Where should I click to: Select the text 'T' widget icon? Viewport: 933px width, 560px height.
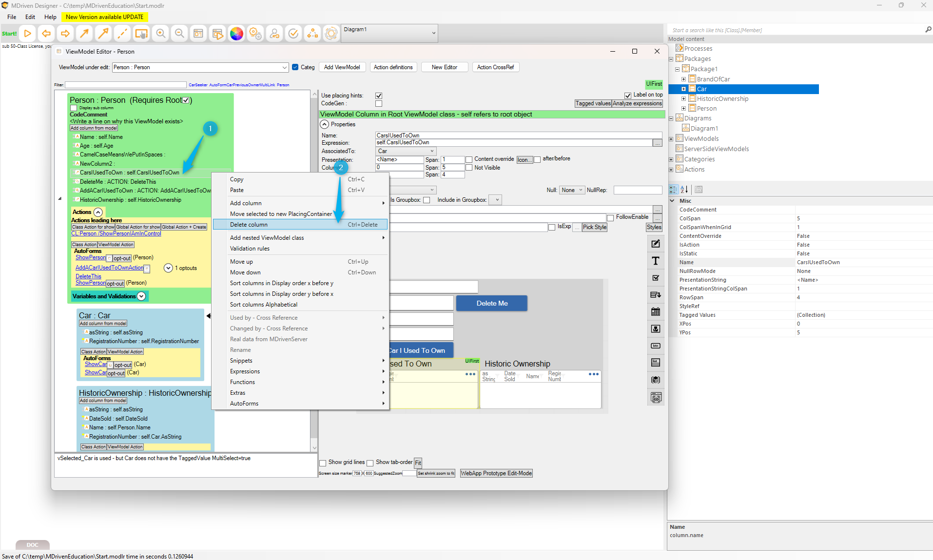pyautogui.click(x=656, y=261)
